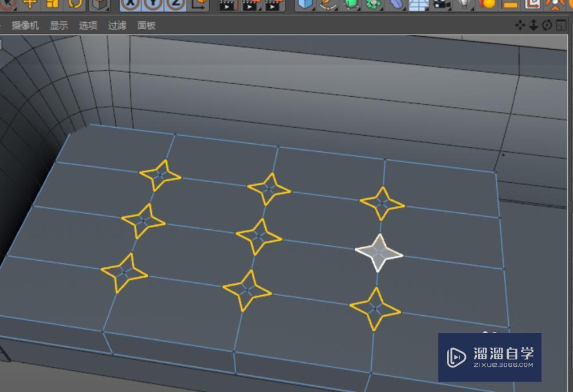Open the 选项 viewport menu

click(88, 26)
